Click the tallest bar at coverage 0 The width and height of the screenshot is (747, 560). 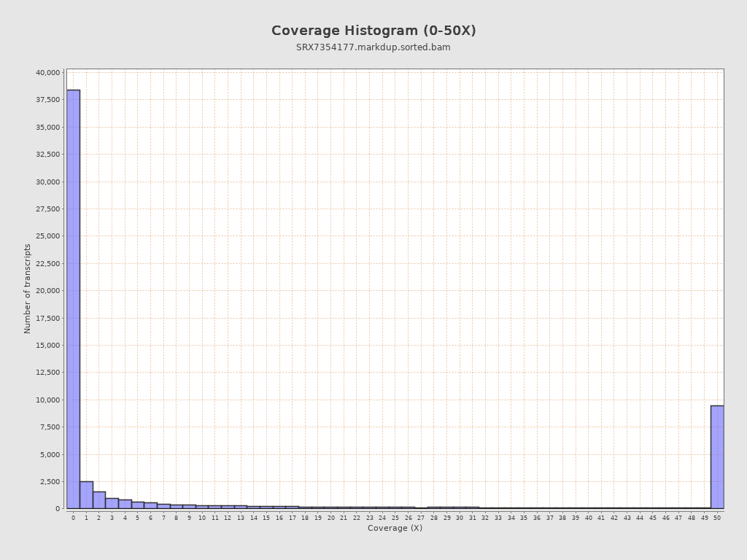tap(73, 299)
